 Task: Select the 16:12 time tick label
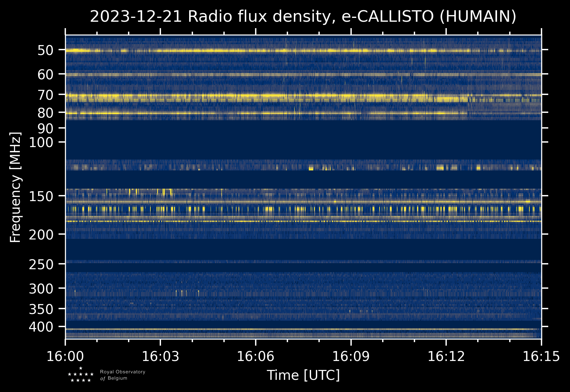click(446, 356)
